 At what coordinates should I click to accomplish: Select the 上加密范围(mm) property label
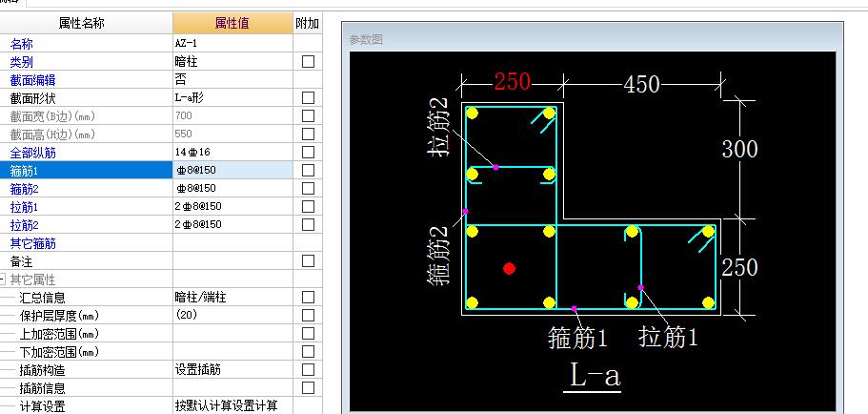point(59,334)
